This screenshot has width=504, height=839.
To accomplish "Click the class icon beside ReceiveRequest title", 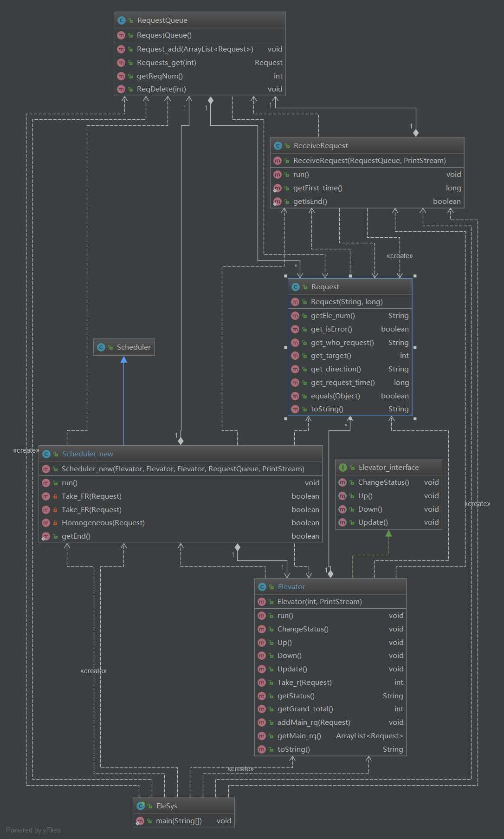I will [278, 146].
